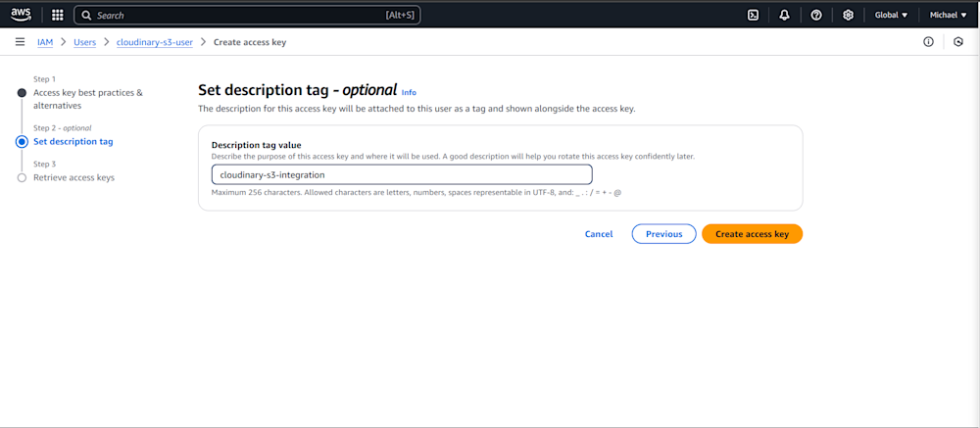Click the Previous button
This screenshot has width=980, height=428.
pyautogui.click(x=663, y=234)
